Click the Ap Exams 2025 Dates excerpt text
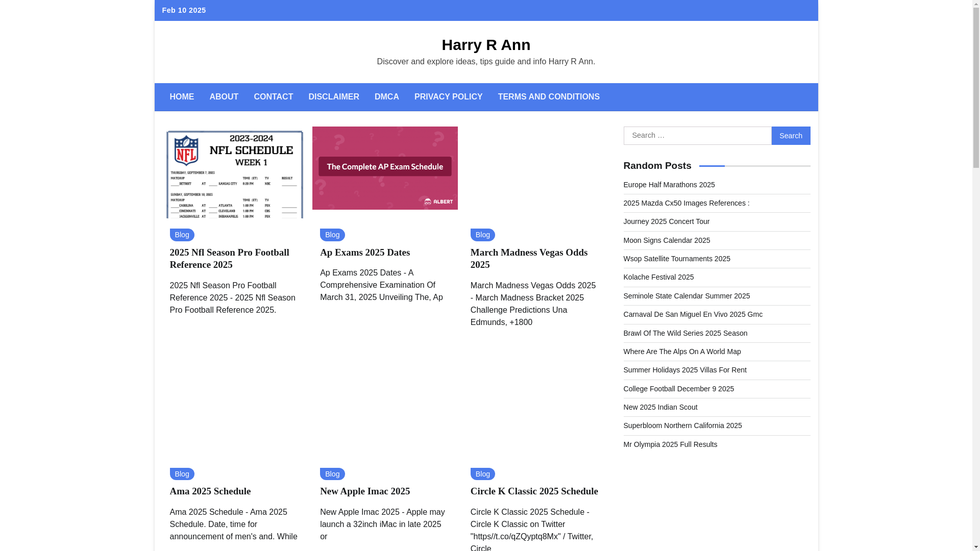 coord(381,285)
